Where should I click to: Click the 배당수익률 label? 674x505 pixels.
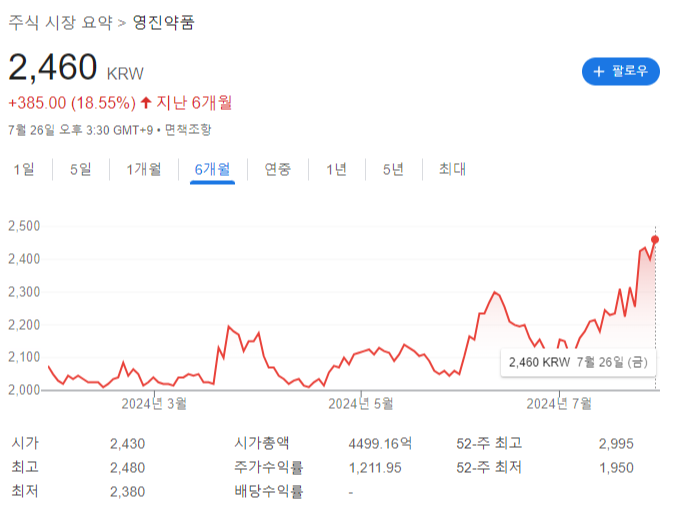point(269,491)
